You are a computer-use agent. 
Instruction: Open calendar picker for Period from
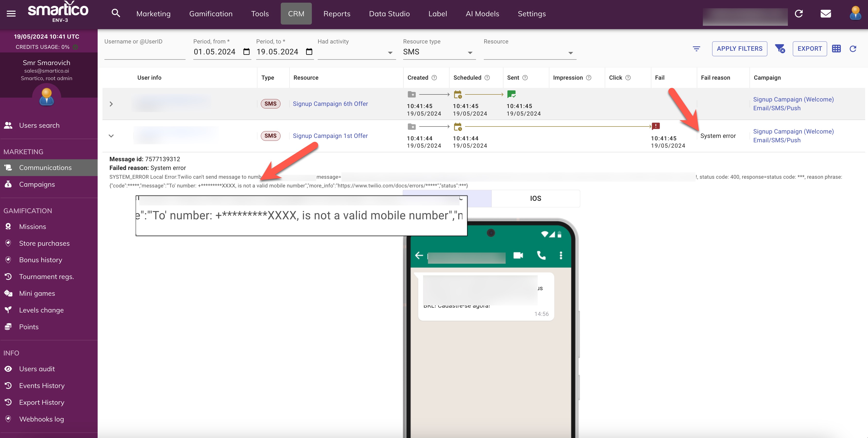pos(246,51)
